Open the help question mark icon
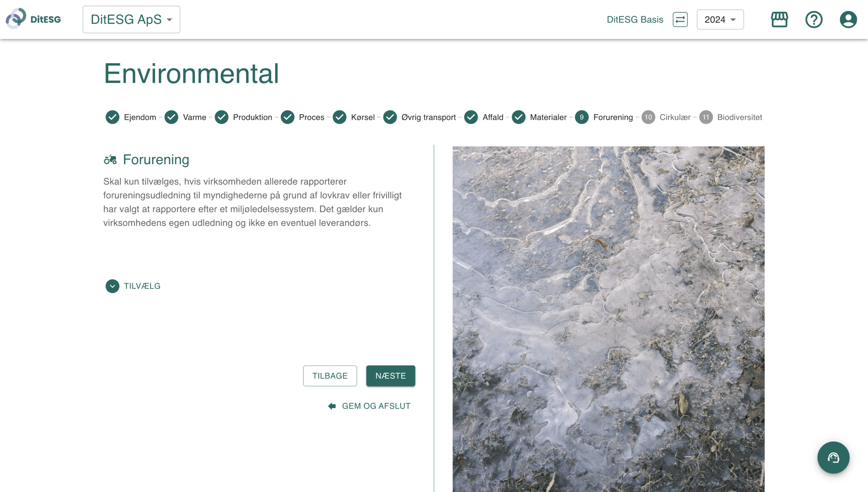 click(x=814, y=19)
